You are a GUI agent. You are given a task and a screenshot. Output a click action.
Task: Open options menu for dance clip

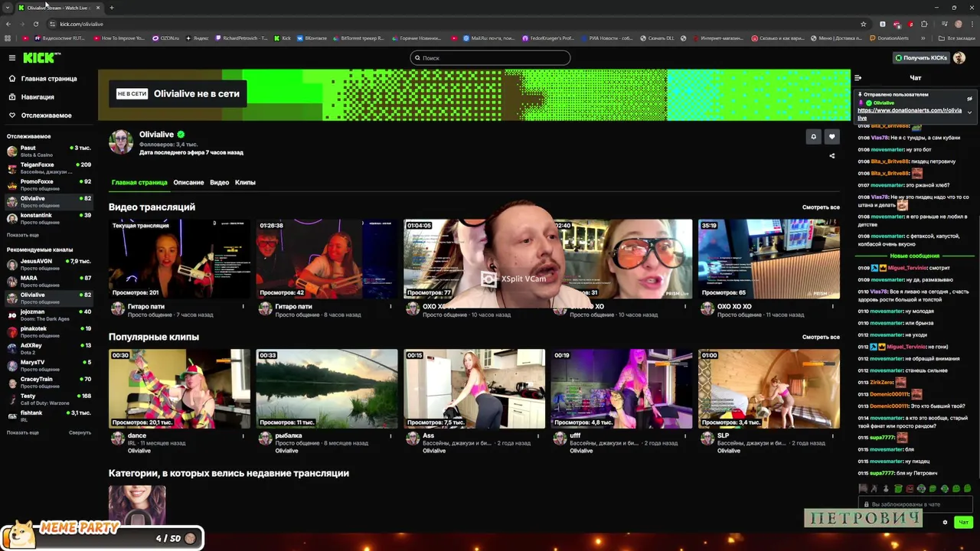point(243,436)
